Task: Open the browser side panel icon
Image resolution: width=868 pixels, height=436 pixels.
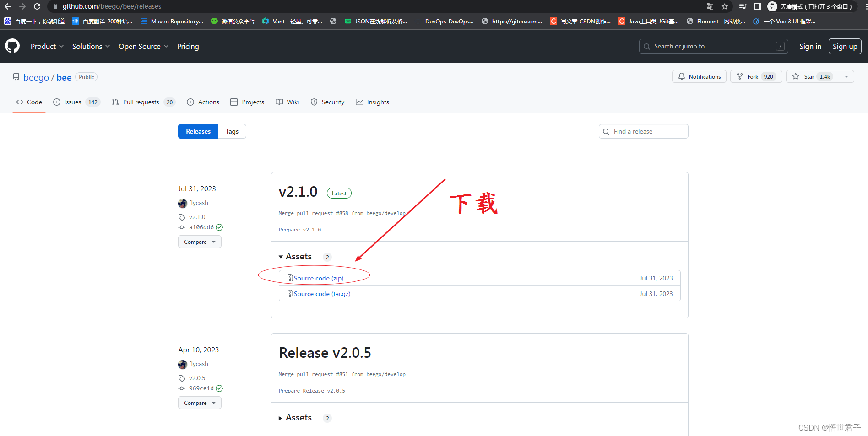Action: coord(758,6)
